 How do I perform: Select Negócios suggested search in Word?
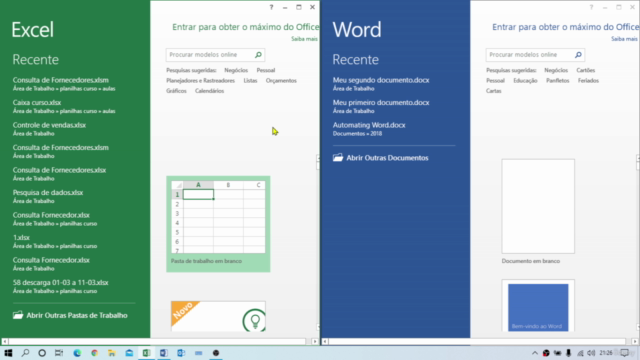tap(556, 70)
